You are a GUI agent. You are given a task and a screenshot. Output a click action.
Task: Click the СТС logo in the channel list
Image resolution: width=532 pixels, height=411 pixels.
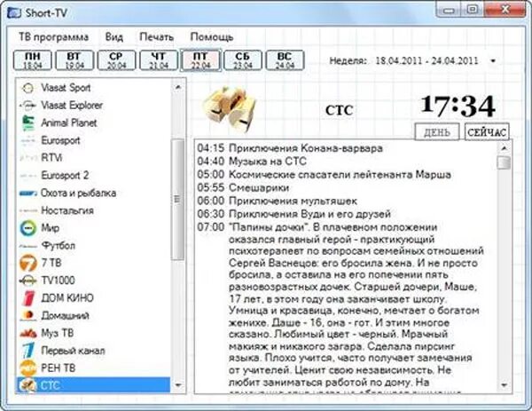27,385
